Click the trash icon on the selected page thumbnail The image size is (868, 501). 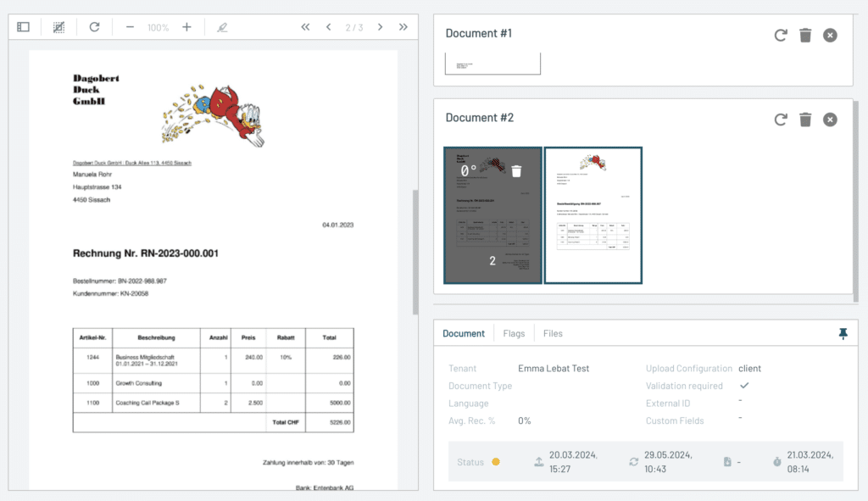(518, 172)
